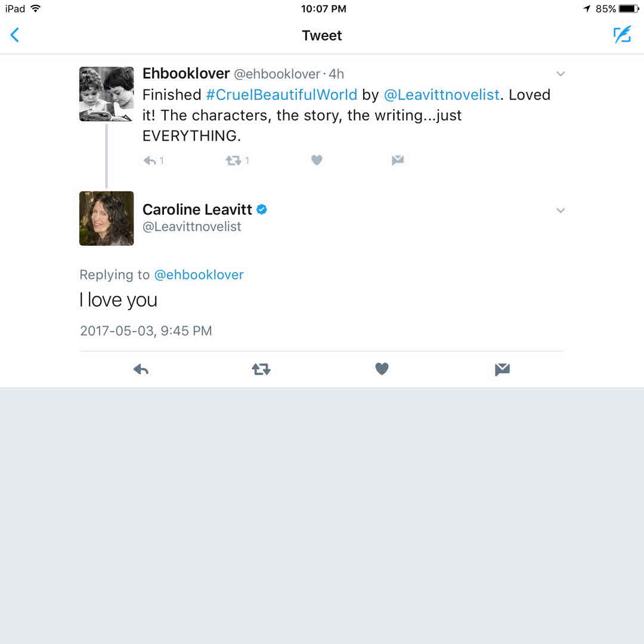Open the @Leavittnovelist mention in tweet text
Viewport: 644px width, 644px height.
(441, 95)
